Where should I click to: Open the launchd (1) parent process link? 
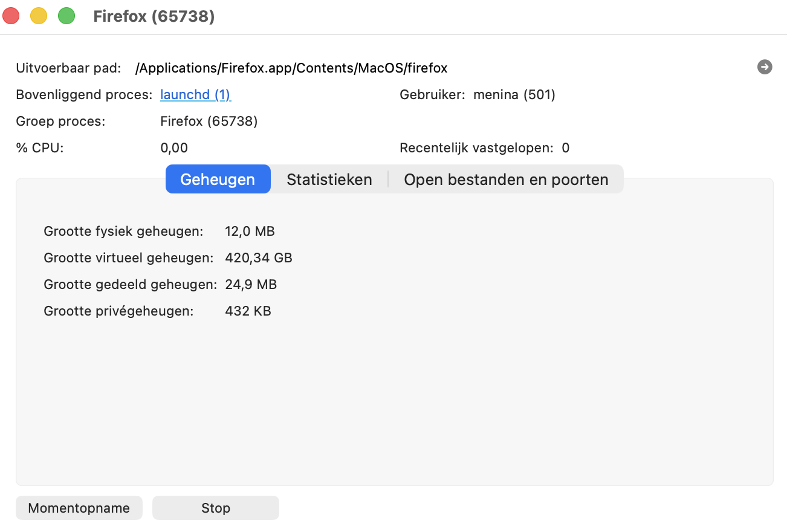pyautogui.click(x=195, y=95)
